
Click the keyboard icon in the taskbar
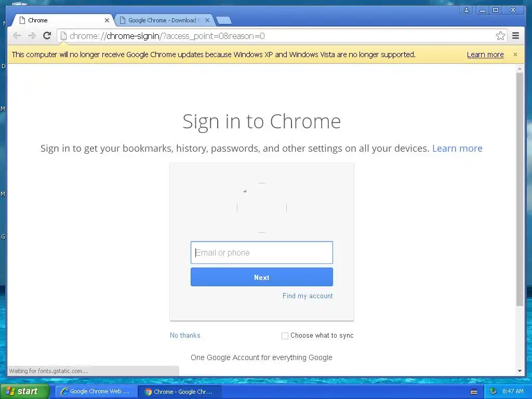pyautogui.click(x=474, y=392)
